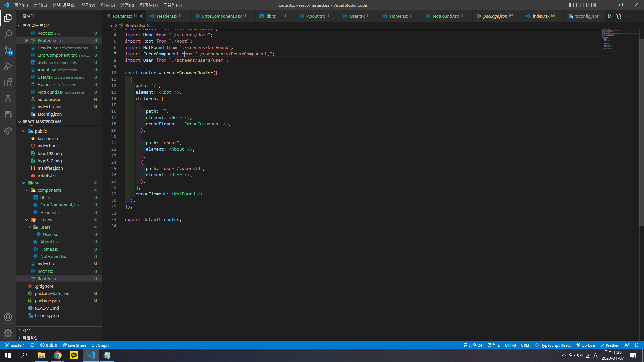The width and height of the screenshot is (644, 362).
Task: Open the notifications bell in status bar
Action: tap(637, 345)
